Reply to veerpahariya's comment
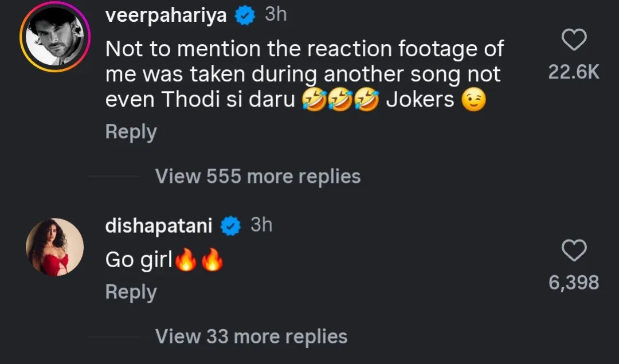 tap(131, 132)
